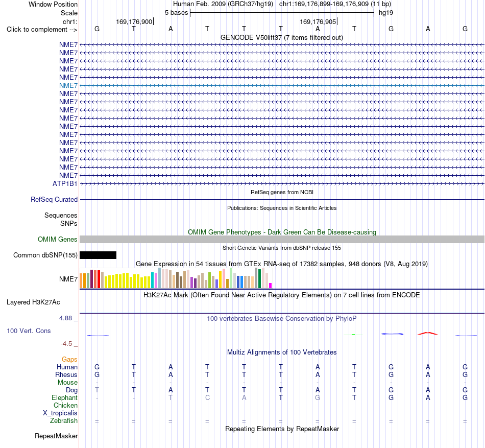Select the 'chr1:' ruler label
Image resolution: width=485 pixels, height=448 pixels.
pos(70,21)
